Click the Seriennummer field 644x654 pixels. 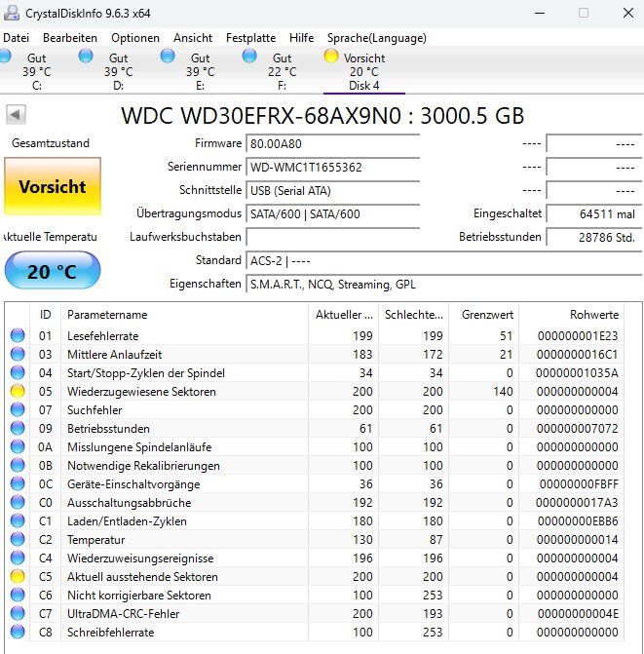click(332, 168)
